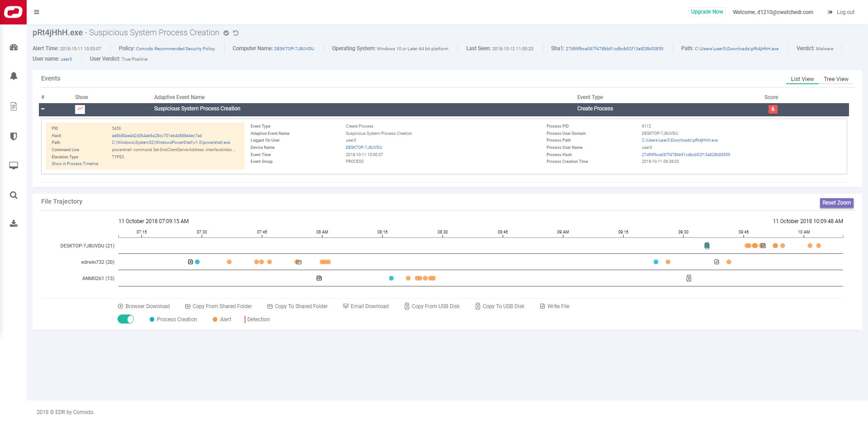Click the agent download icon in the sidebar
This screenshot has height=424, width=868.
coord(14,223)
